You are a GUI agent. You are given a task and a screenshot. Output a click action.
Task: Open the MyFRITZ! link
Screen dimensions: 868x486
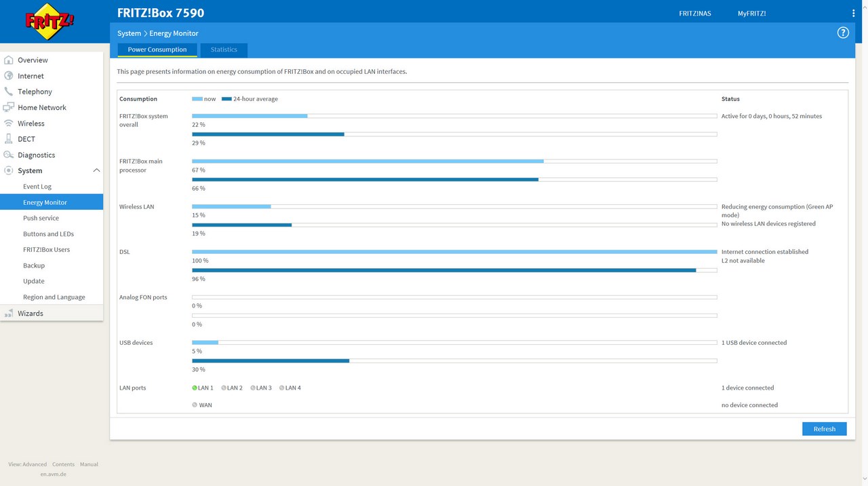[x=751, y=14]
